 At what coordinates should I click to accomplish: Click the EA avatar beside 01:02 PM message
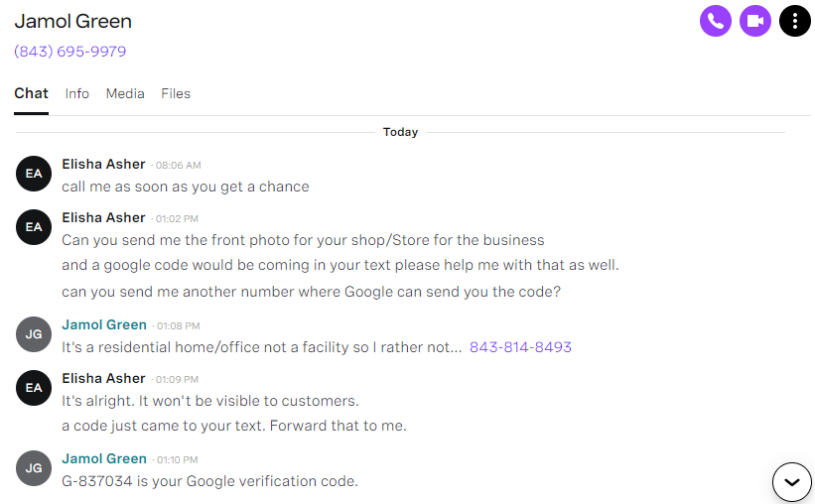(34, 227)
